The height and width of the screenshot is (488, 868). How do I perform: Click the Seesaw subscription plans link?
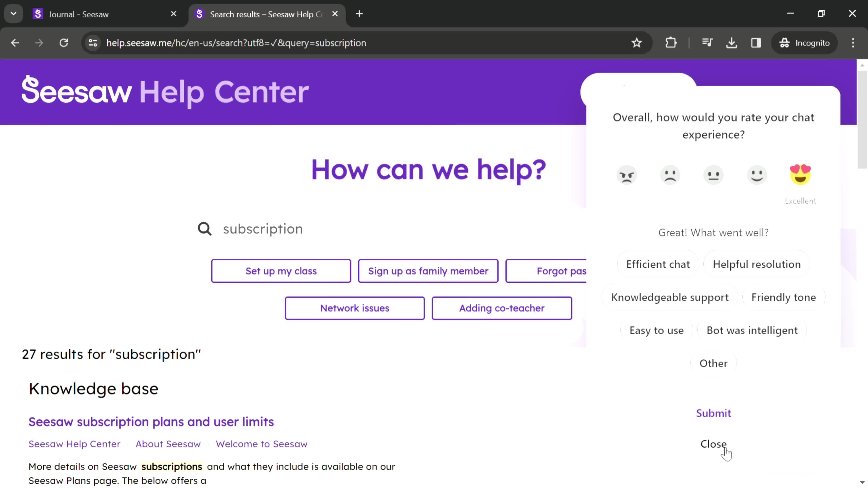point(151,421)
